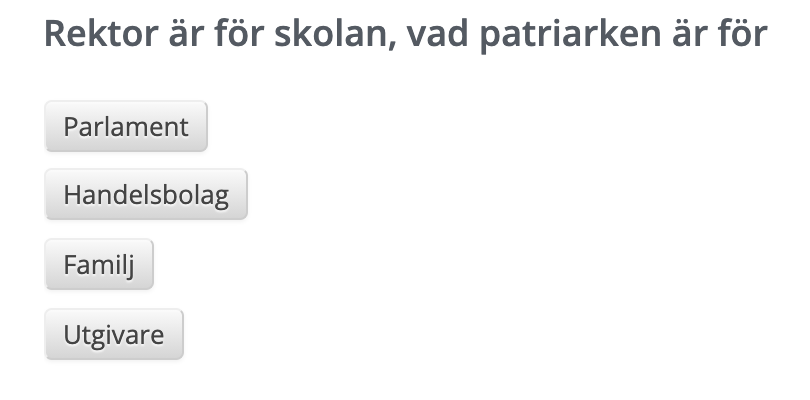
Task: Answer the analogy with Handelsbolag
Action: pos(146,194)
